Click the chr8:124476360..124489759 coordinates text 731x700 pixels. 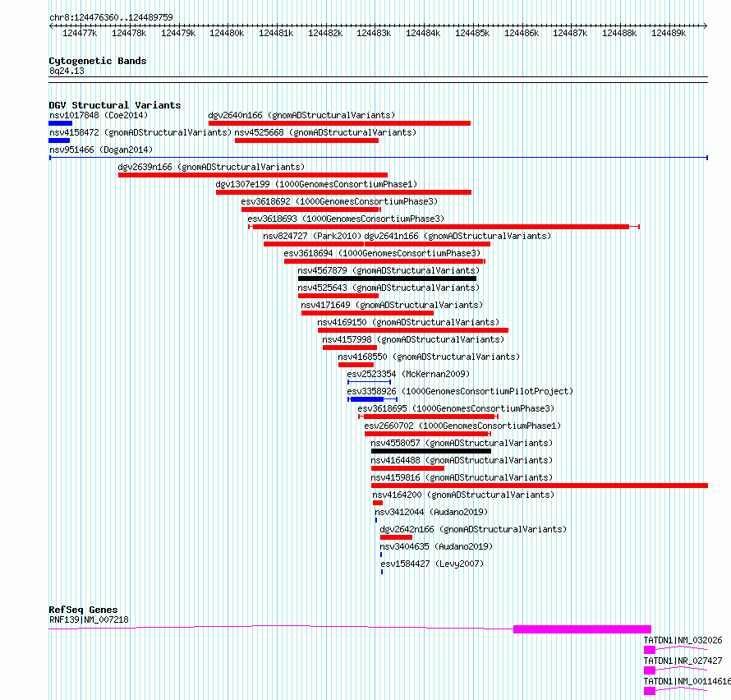[111, 17]
